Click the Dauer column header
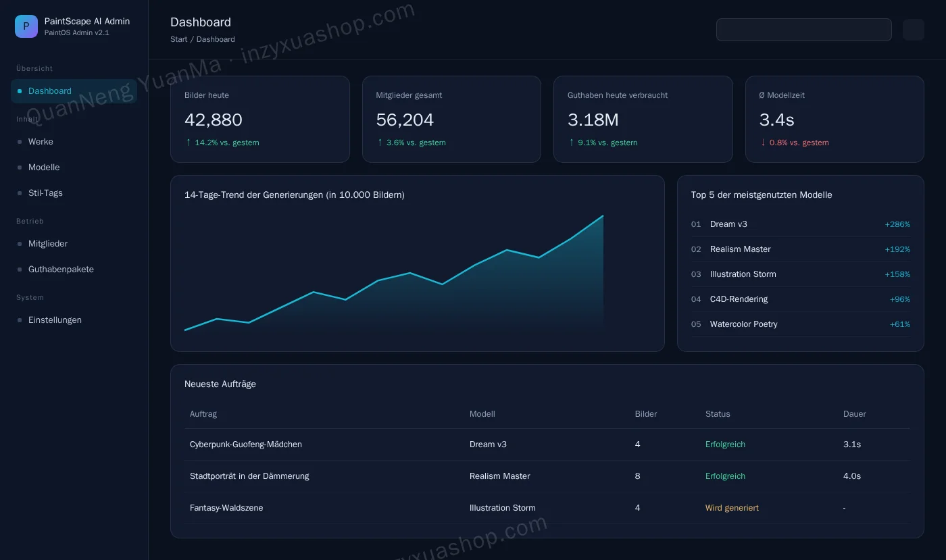This screenshot has height=560, width=946. pos(855,414)
